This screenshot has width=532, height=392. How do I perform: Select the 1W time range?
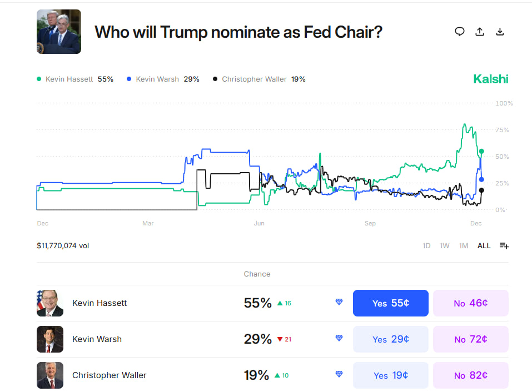pyautogui.click(x=445, y=245)
